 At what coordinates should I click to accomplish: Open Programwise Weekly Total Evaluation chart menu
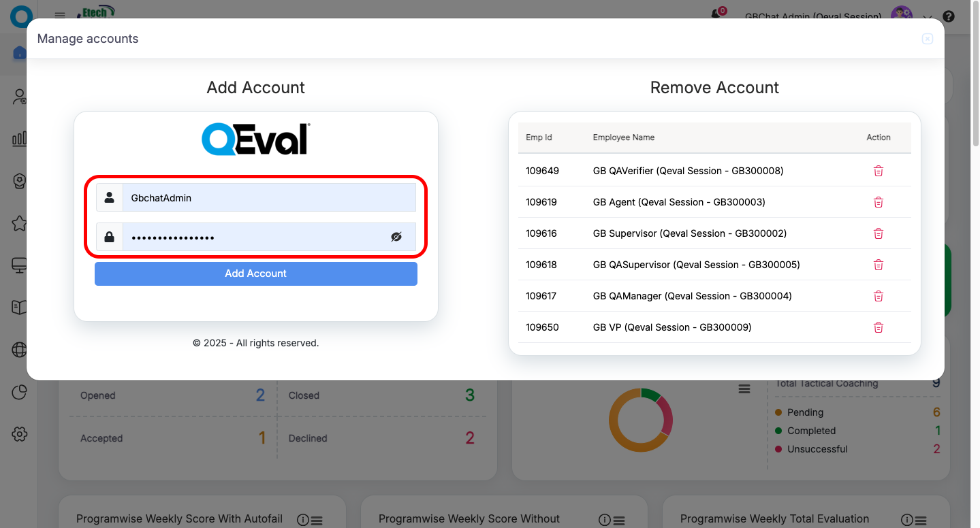(x=921, y=521)
